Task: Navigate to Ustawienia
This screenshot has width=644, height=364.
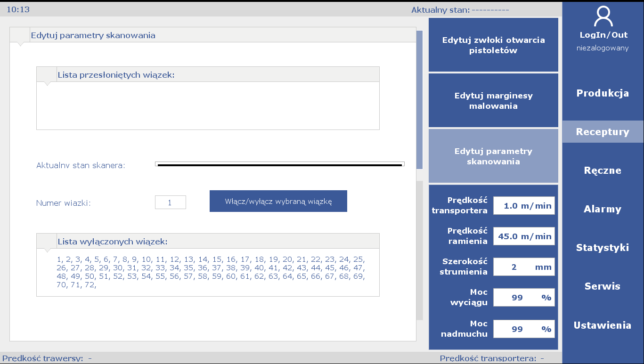Action: point(603,325)
